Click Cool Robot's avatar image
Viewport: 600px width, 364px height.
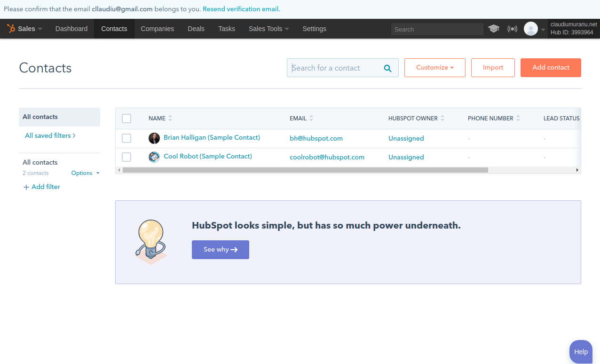coord(154,157)
